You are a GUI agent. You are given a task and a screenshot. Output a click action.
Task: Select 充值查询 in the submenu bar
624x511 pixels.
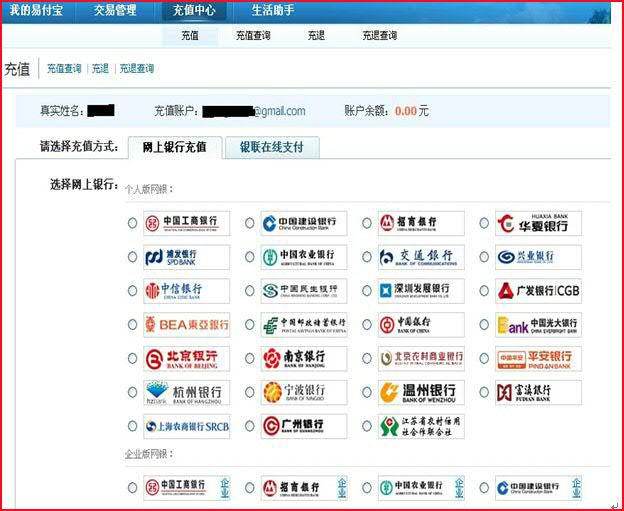253,36
